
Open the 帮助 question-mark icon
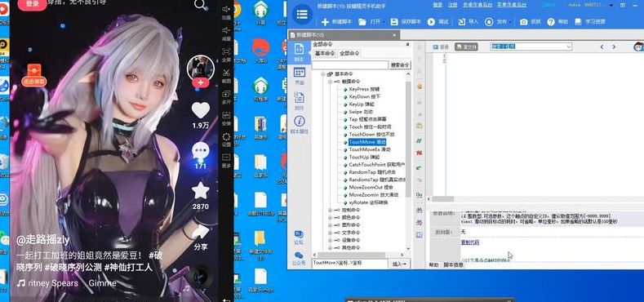551,22
